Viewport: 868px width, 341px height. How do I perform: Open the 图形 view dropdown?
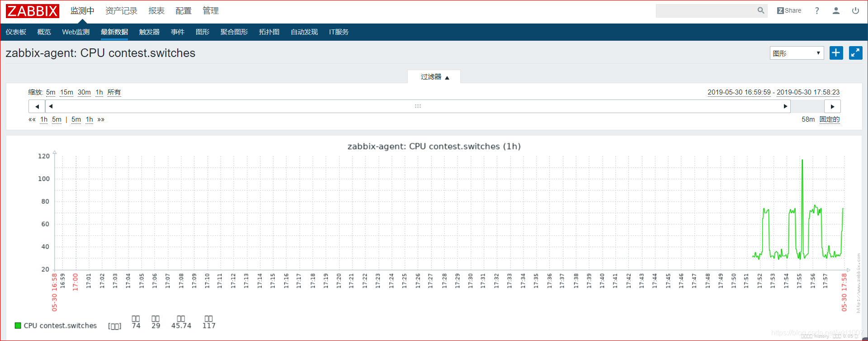coord(797,53)
